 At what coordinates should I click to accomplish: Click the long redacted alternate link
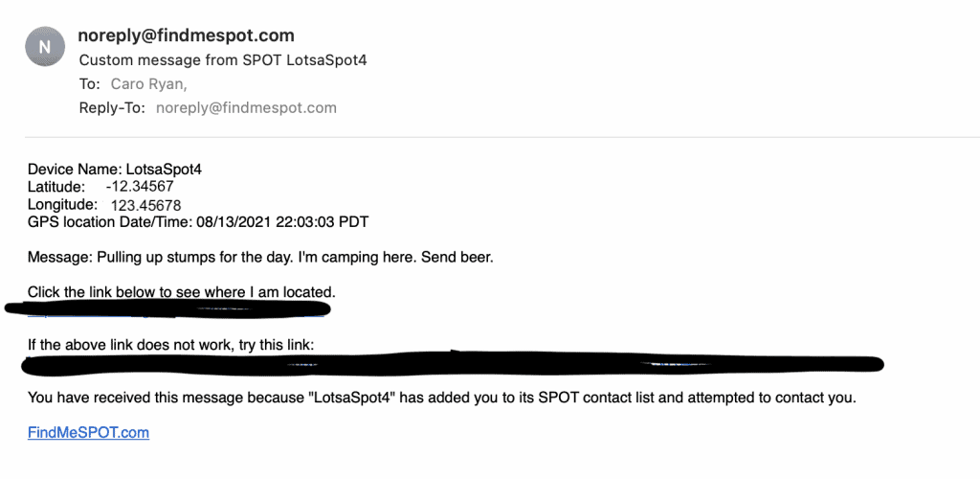click(x=453, y=363)
